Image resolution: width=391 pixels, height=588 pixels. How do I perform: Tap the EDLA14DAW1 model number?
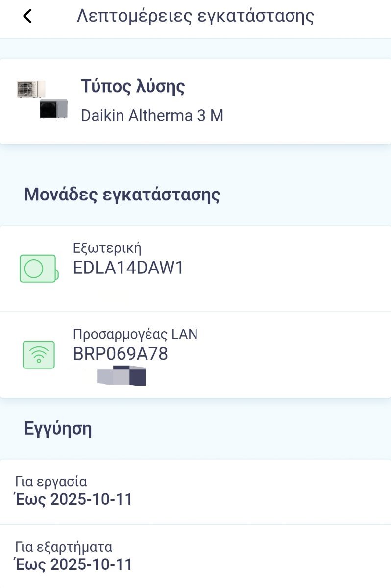pyautogui.click(x=128, y=268)
